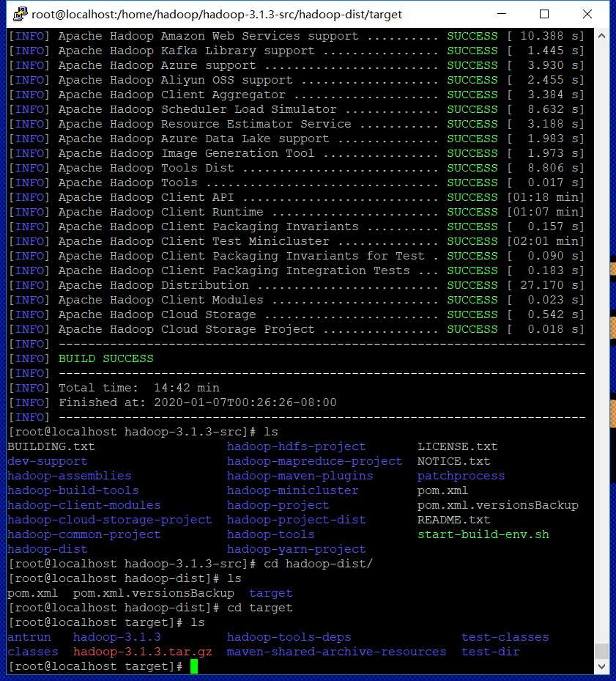This screenshot has width=616, height=681.
Task: Click Scheduler Load Simulator line
Action: [x=297, y=109]
